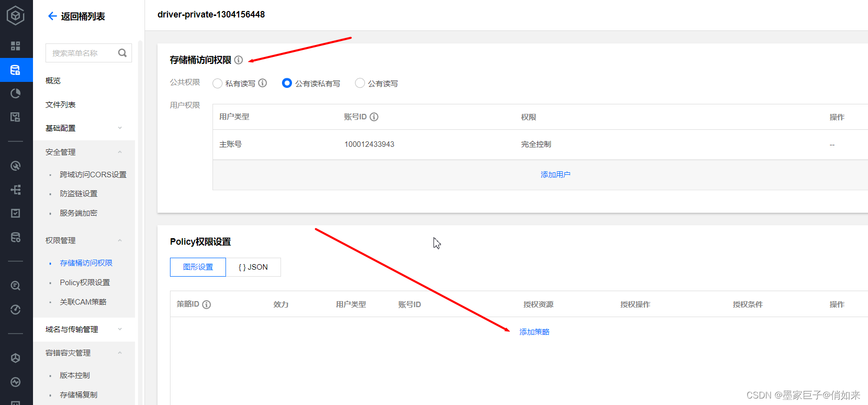Click info icon beside 账号ID in user table
Screen dimensions: 868x405
pos(374,117)
